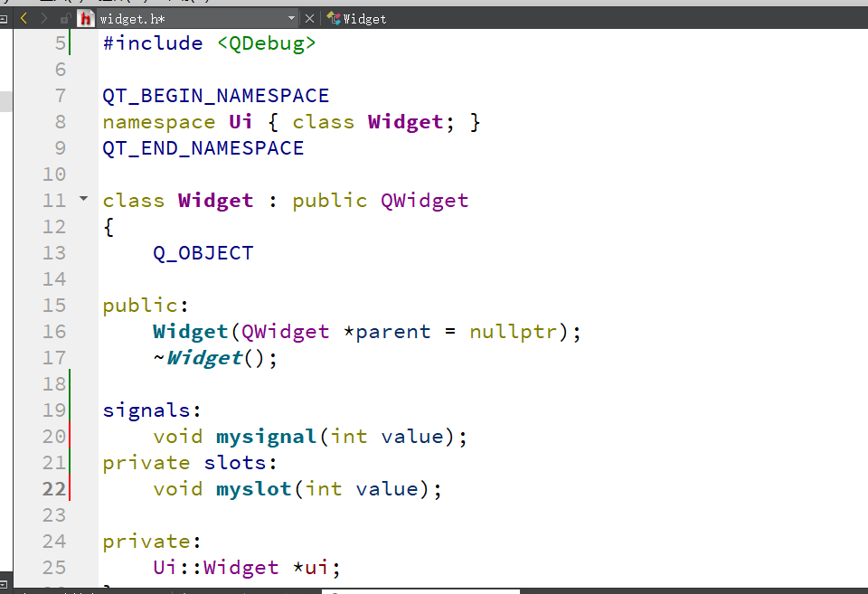Click the Ui namespace name on line 8
Screen dimensions: 868x594
pyautogui.click(x=241, y=122)
